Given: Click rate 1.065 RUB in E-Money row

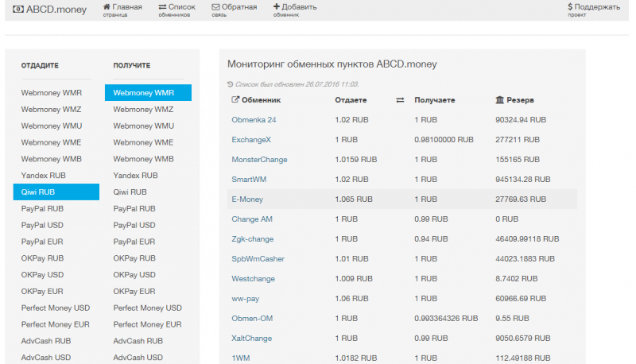Looking at the screenshot, I should pos(354,199).
